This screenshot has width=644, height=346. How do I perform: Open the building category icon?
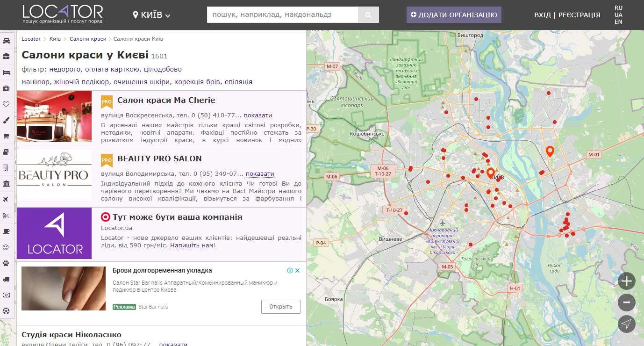click(x=6, y=168)
